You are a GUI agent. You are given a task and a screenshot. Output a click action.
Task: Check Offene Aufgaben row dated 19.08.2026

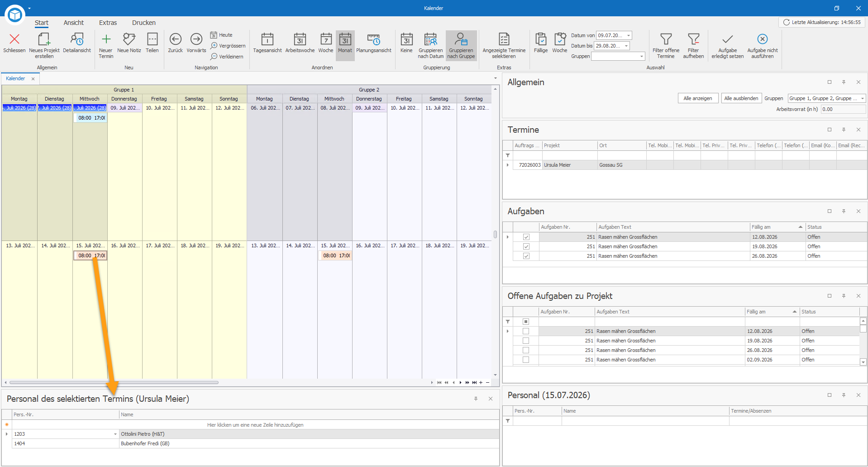tap(525, 341)
